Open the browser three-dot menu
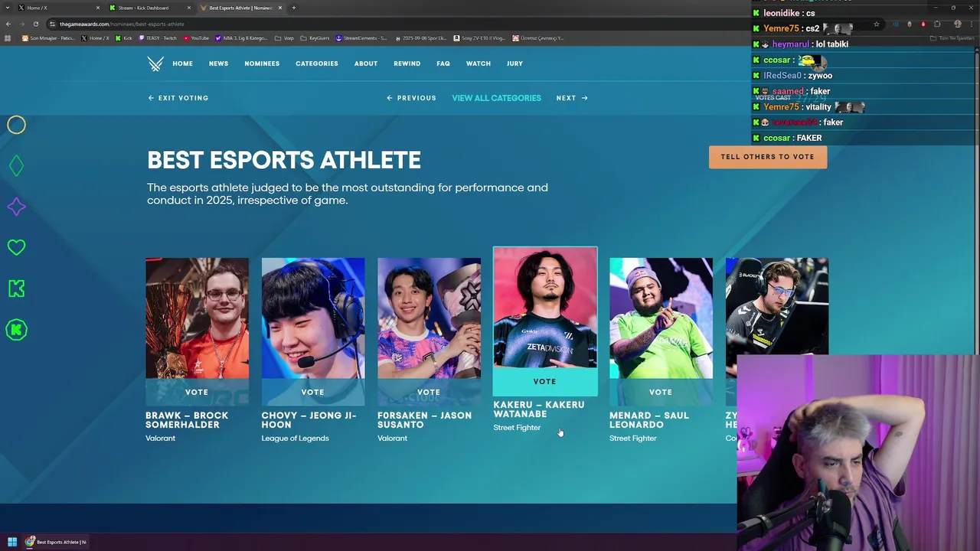This screenshot has width=980, height=551. 972,24
